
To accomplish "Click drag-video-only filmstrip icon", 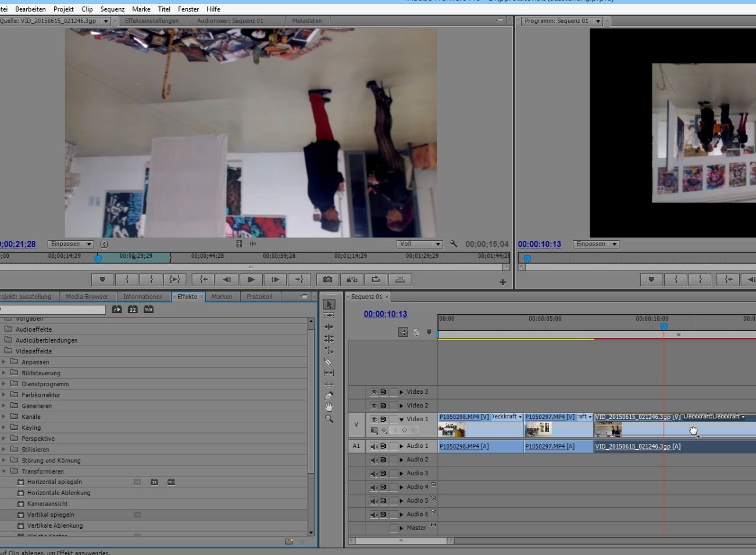I will coord(239,244).
